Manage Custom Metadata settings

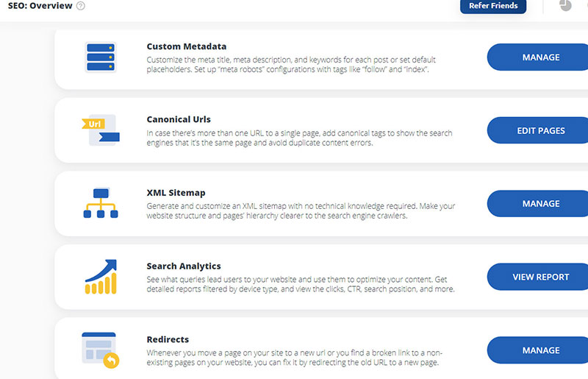point(540,57)
